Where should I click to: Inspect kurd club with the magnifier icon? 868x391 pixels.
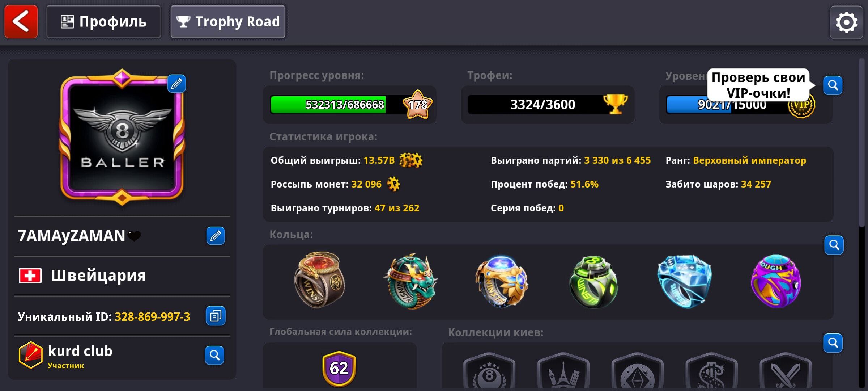click(x=214, y=355)
